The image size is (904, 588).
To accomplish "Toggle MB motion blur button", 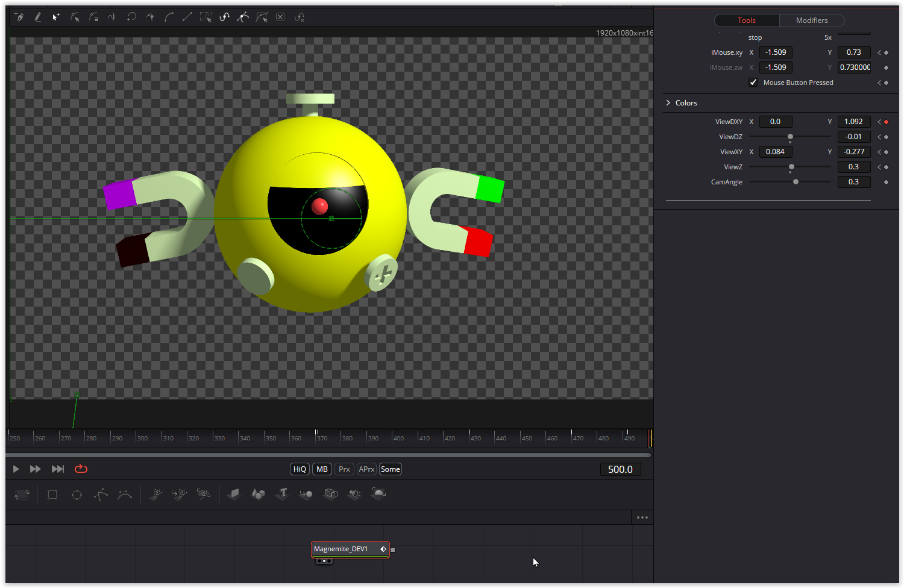I will pos(322,469).
